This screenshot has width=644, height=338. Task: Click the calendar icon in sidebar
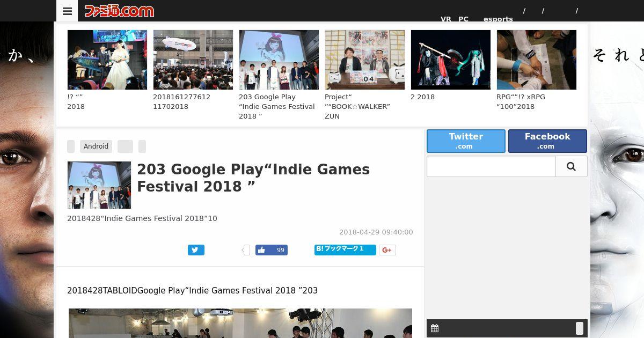(435, 328)
